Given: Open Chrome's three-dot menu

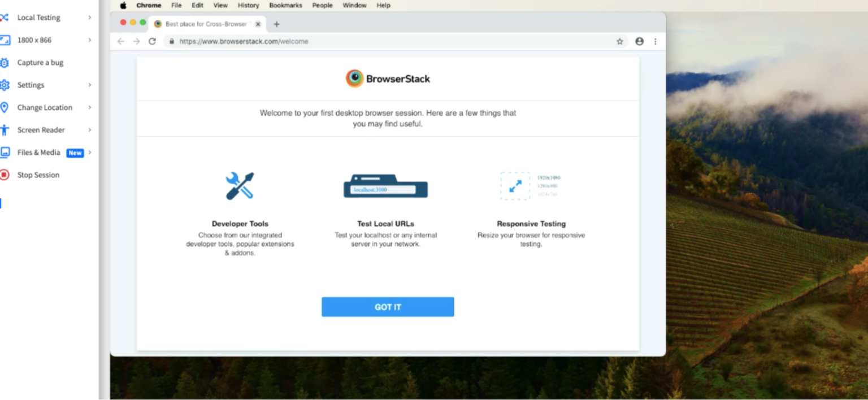Looking at the screenshot, I should (656, 41).
